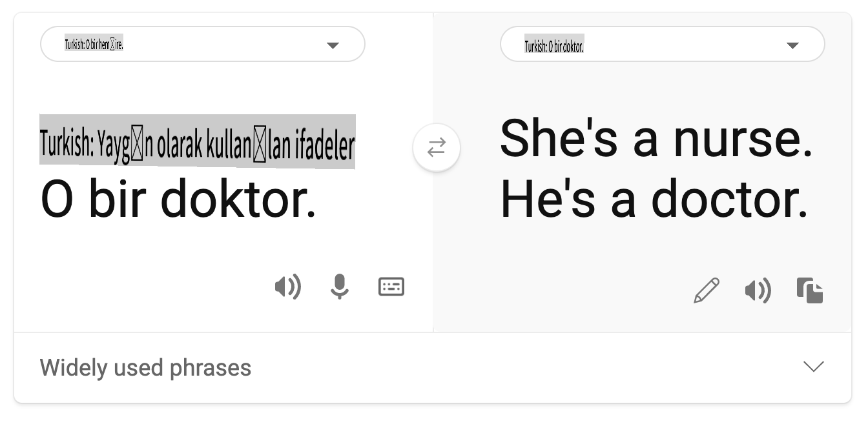Play audio of the translated text

tap(758, 290)
